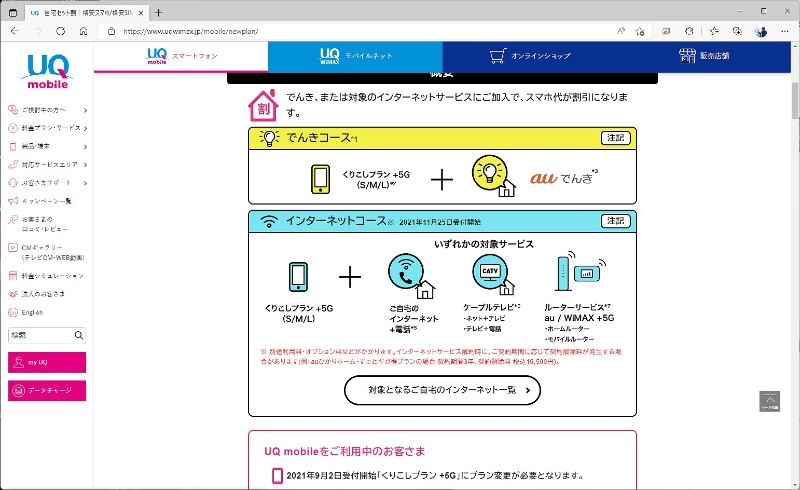This screenshot has width=800, height=490.
Task: Select the UQ mobile スマートフォン tab
Action: pos(181,56)
